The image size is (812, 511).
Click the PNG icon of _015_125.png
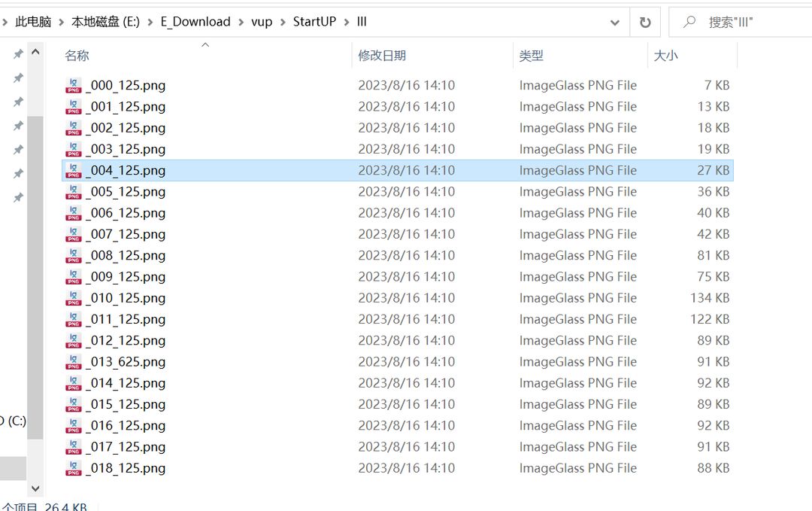click(74, 404)
